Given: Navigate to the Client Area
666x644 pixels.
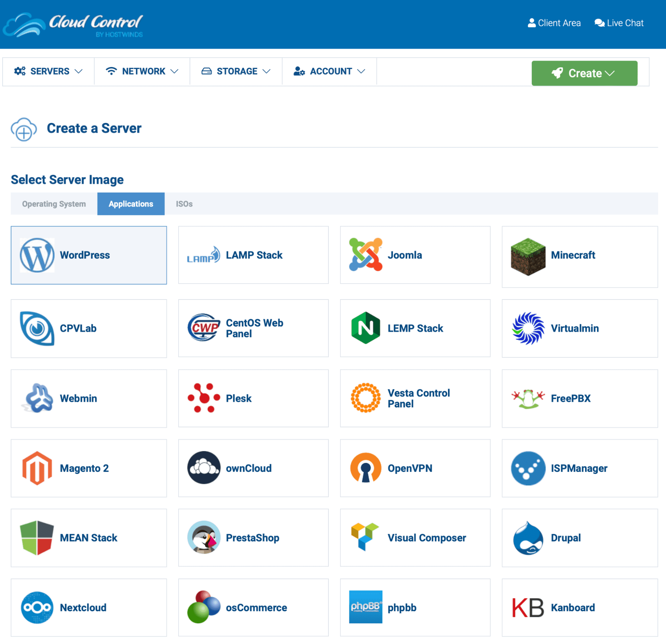Looking at the screenshot, I should pos(553,23).
